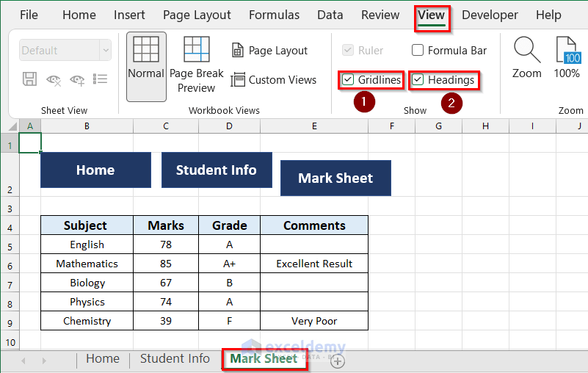Viewport: 588px width, 373px height.
Task: Click the blue Mark Sheet button
Action: tap(335, 178)
